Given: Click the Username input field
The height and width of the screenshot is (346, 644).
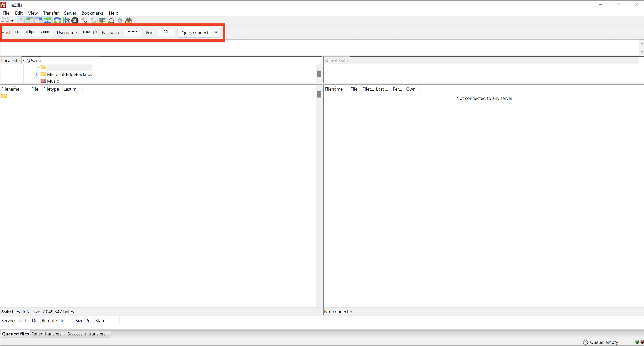Looking at the screenshot, I should 90,32.
